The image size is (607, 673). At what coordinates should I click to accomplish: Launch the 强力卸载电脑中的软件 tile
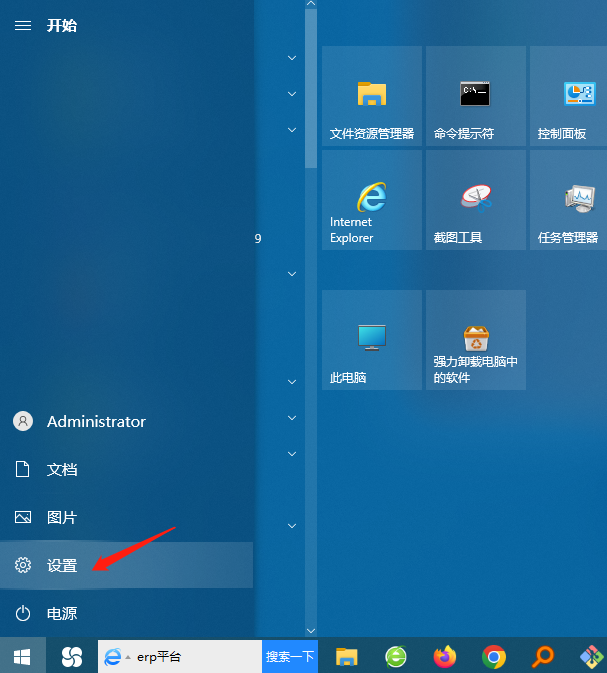tap(475, 340)
